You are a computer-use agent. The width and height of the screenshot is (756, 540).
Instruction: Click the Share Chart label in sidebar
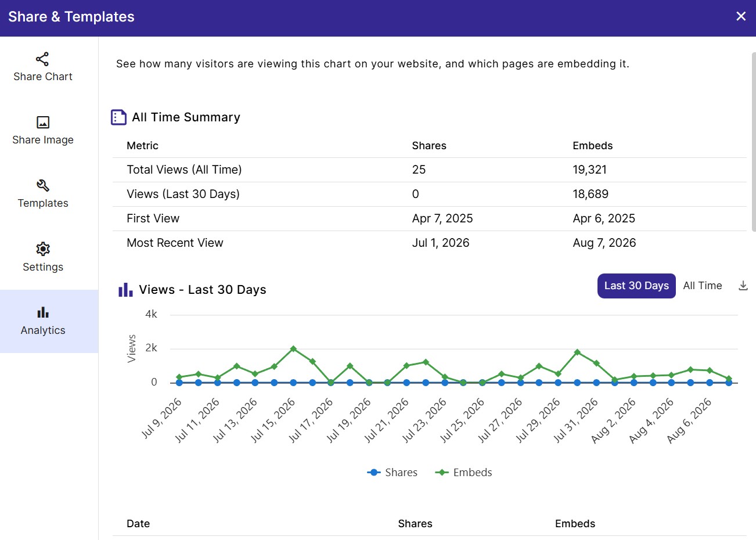tap(43, 77)
